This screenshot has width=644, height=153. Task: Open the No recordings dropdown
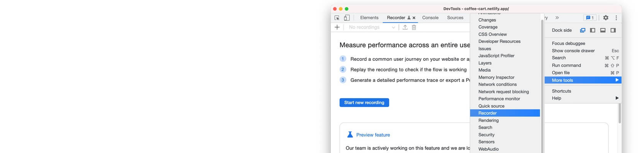coord(371,28)
